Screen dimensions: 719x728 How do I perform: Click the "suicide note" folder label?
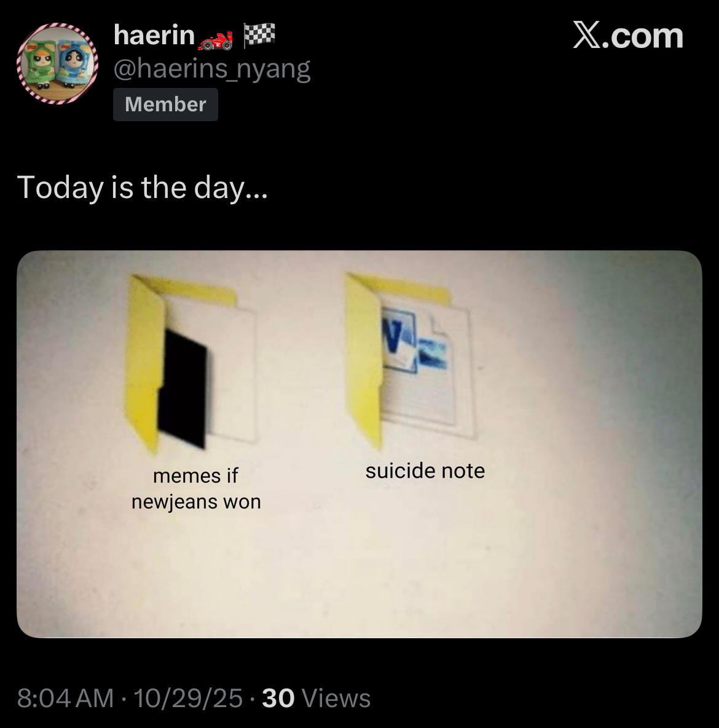(x=425, y=471)
